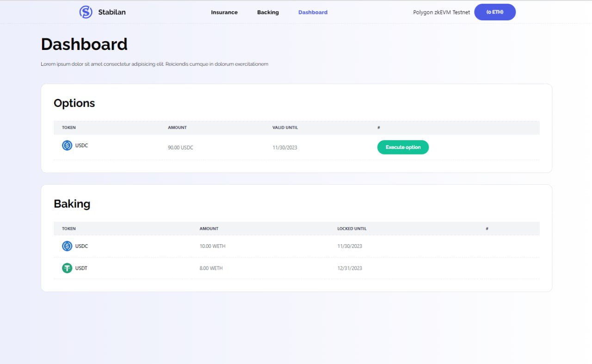Click the Lorem ipsum description text
The image size is (592, 364).
coord(154,64)
